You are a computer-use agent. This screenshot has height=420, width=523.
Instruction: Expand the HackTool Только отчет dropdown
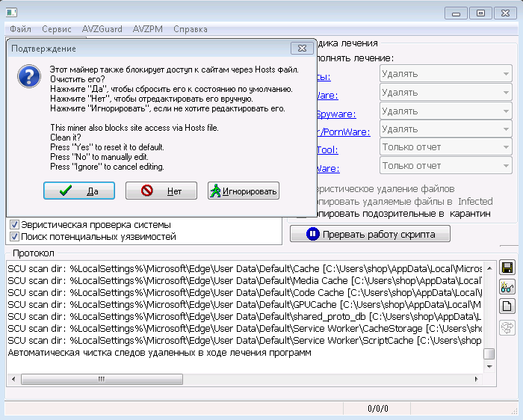click(x=445, y=147)
